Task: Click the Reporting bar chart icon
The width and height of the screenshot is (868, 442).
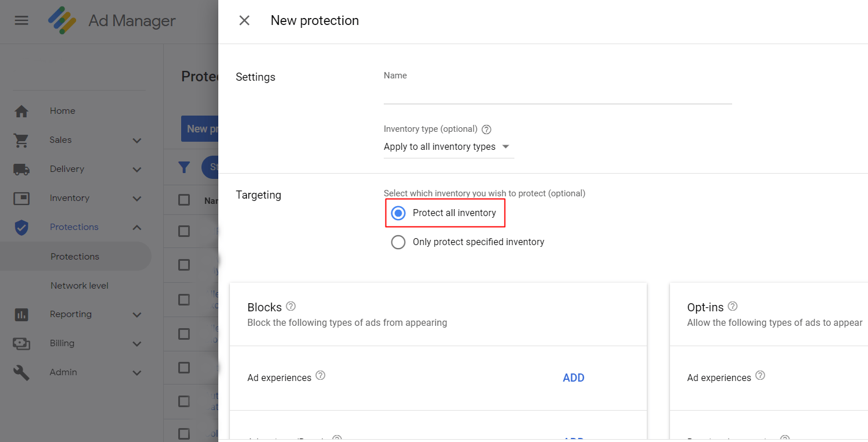Action: click(21, 314)
